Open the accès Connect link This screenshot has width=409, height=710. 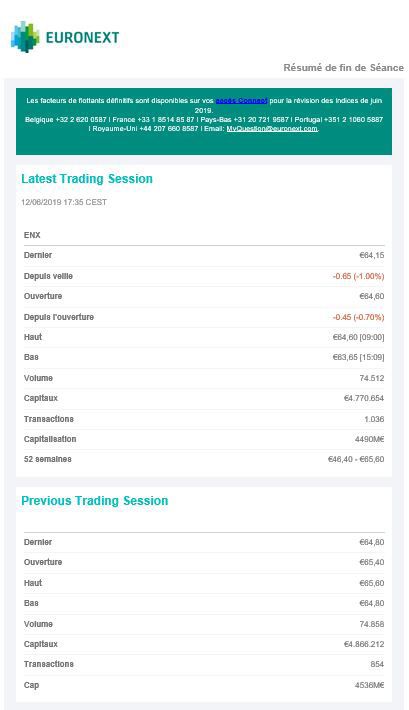(241, 101)
